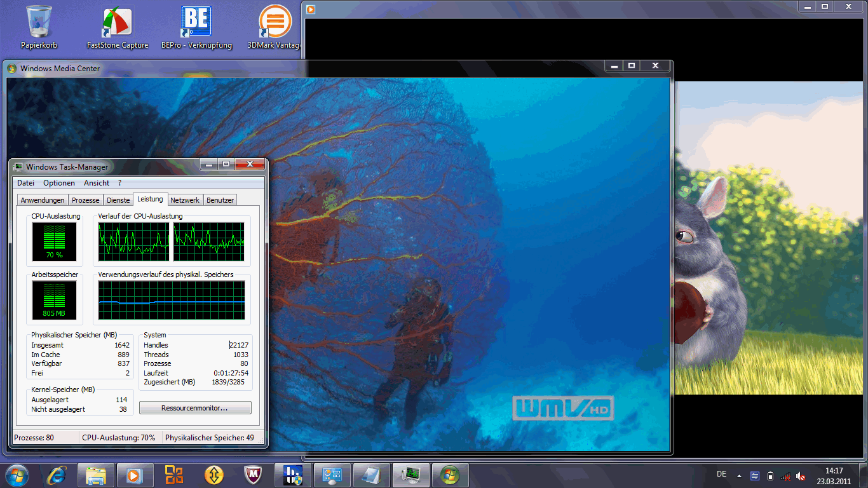This screenshot has height=488, width=868.
Task: Minimize the Task-Manager window
Action: click(x=209, y=165)
